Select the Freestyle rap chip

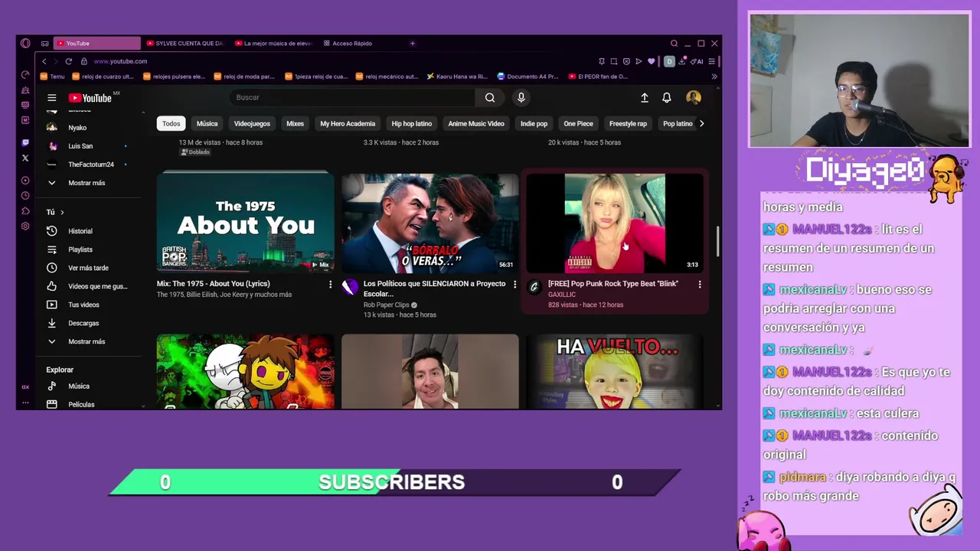(628, 123)
